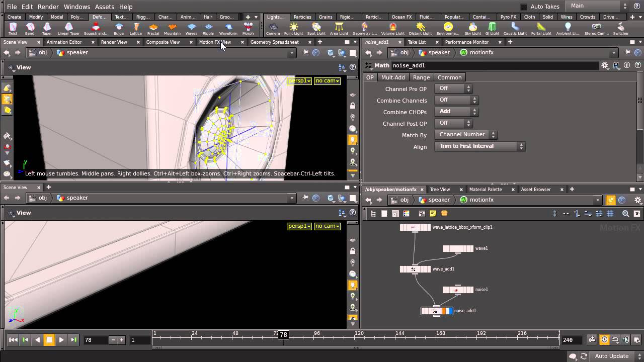Viewport: 644px width, 362px height.
Task: Switch to the Geometry Spreadsheet tab
Action: (274, 42)
